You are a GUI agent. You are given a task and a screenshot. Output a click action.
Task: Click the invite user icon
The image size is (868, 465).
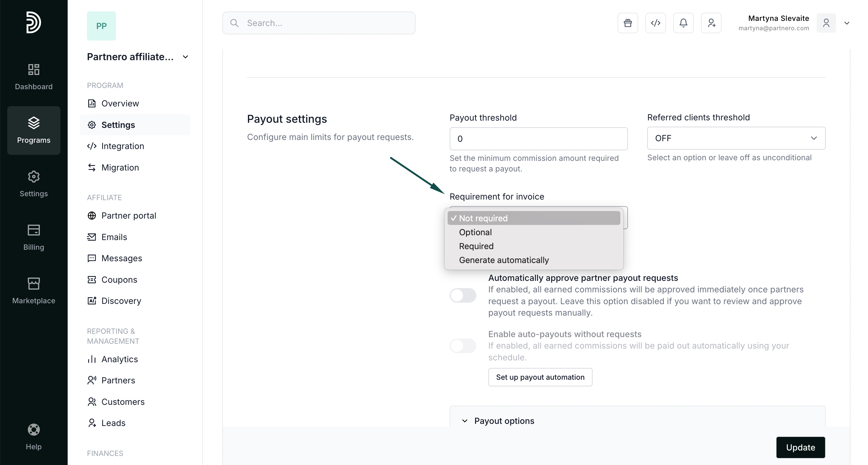(711, 23)
